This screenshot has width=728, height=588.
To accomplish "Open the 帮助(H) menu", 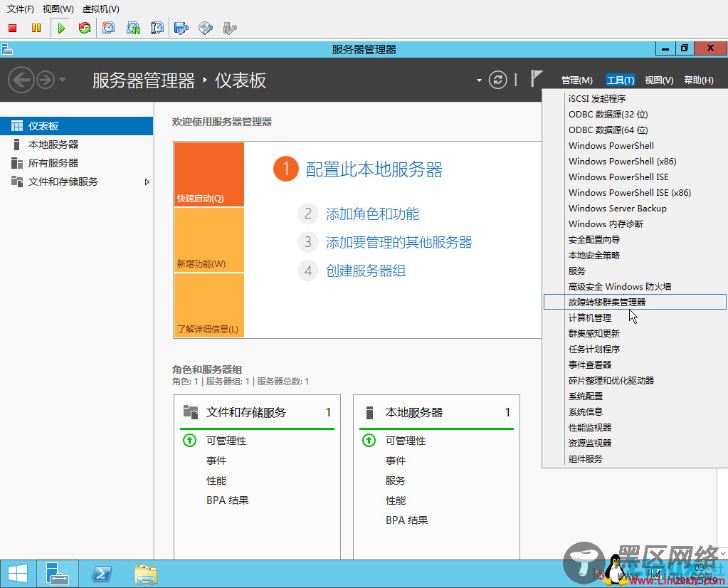I will pyautogui.click(x=699, y=80).
